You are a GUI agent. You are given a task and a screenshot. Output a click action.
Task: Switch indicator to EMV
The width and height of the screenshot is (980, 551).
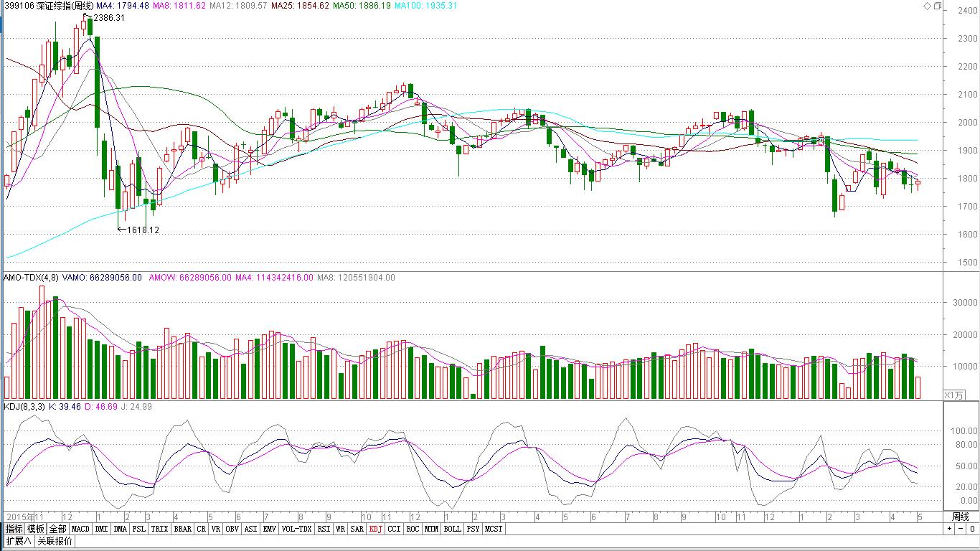pyautogui.click(x=269, y=529)
